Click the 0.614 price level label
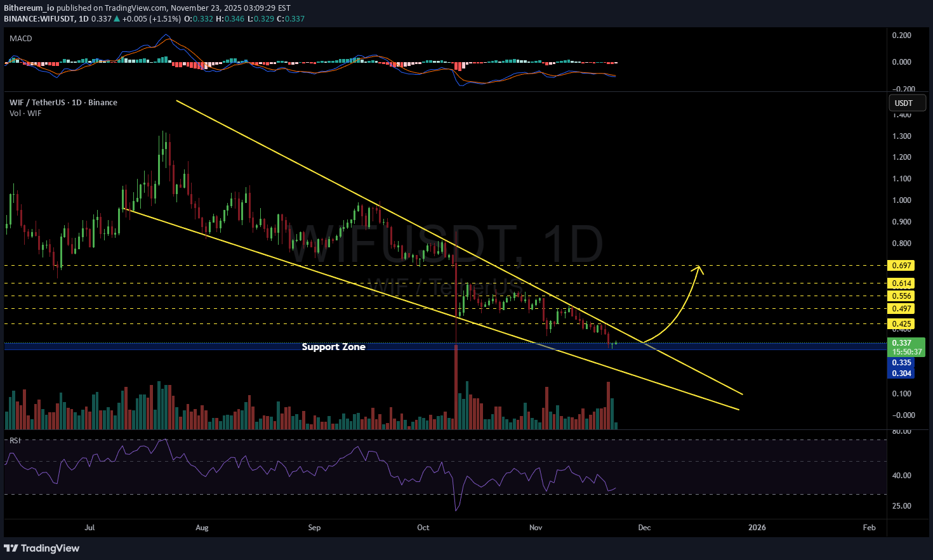This screenshot has width=933, height=560. pos(901,283)
